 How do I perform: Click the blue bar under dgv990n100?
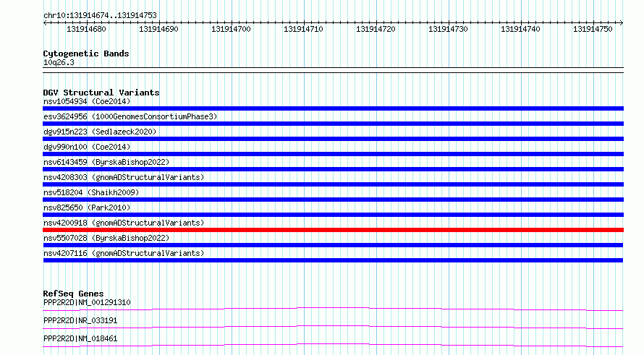point(333,154)
